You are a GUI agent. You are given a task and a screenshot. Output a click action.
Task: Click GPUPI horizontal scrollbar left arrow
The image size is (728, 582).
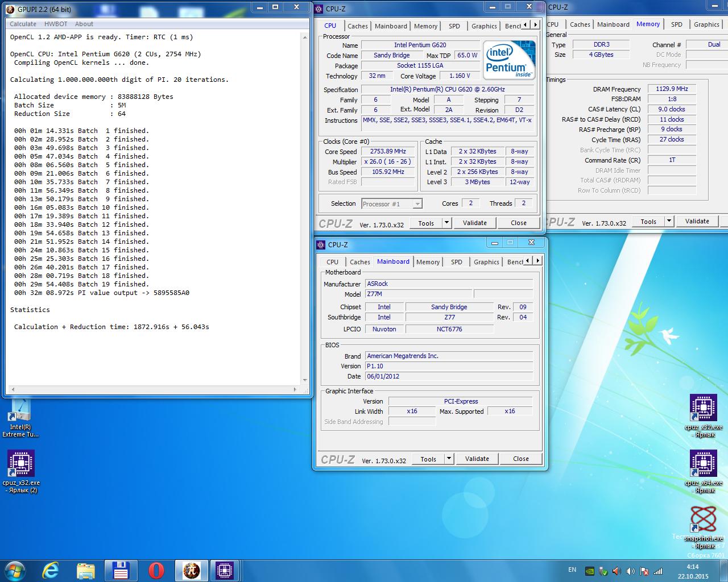pyautogui.click(x=13, y=389)
